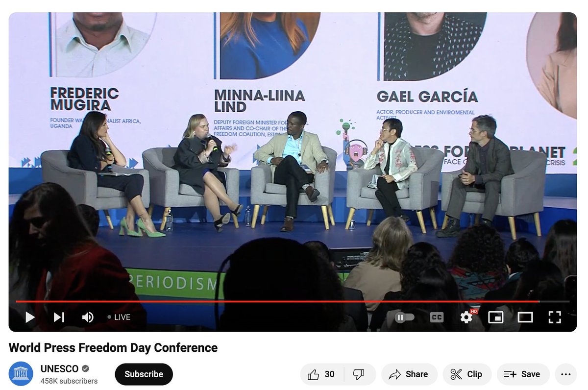Screen dimensions: 588x390
Task: Click the World Press Freedom Day Conference title
Action: (x=113, y=348)
